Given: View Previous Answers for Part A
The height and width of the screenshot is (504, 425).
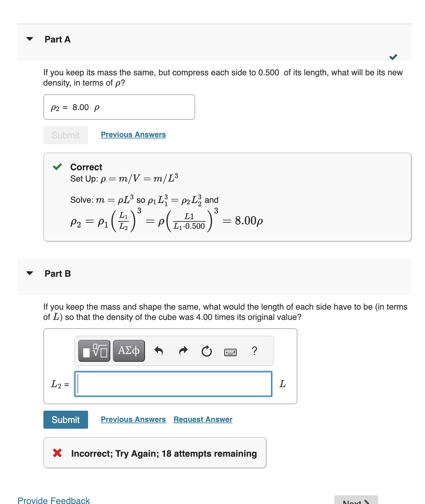Looking at the screenshot, I should pyautogui.click(x=133, y=135).
